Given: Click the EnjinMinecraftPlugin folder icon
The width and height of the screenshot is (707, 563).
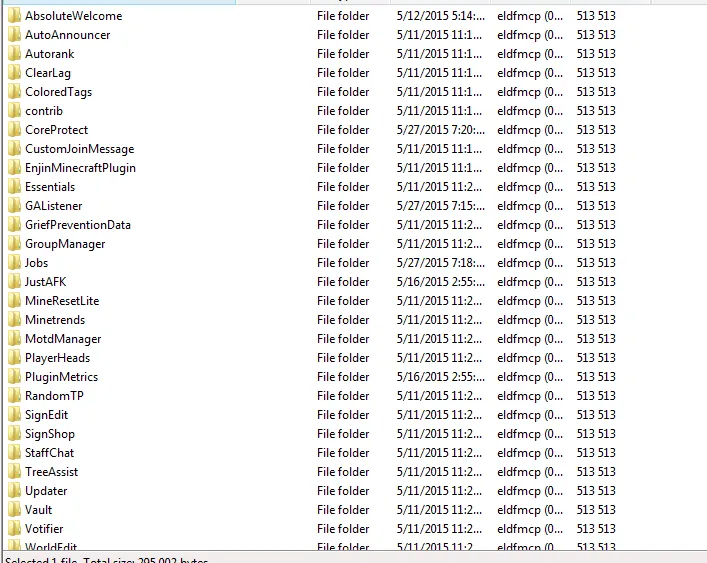Looking at the screenshot, I should click(x=14, y=168).
